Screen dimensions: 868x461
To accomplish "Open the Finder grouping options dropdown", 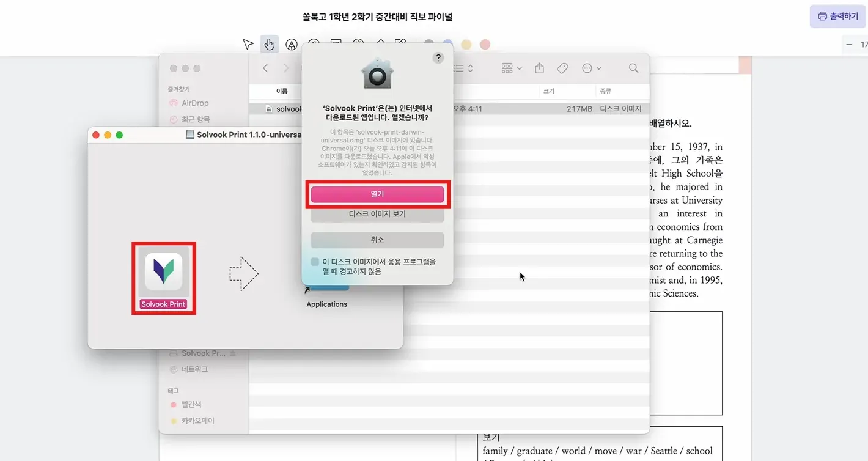I will pyautogui.click(x=511, y=68).
